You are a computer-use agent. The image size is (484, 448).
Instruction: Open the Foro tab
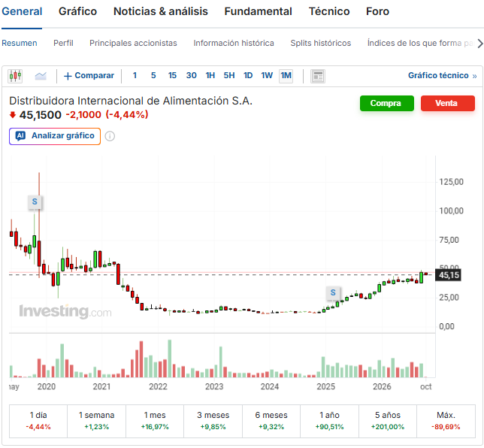tap(377, 11)
